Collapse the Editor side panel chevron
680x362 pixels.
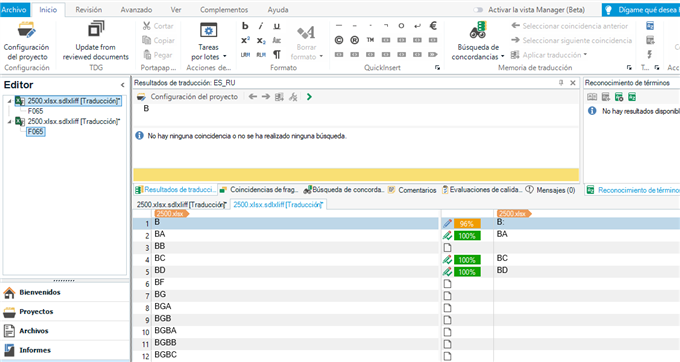[x=123, y=85]
